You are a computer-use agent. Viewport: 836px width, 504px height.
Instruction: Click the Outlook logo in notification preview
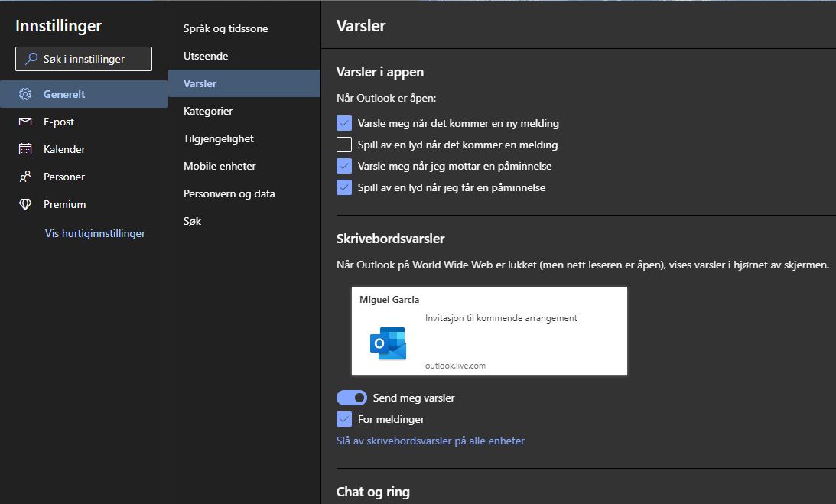(388, 343)
